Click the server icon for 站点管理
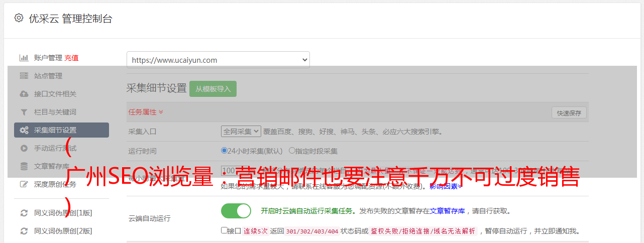The image size is (644, 243). coord(24,76)
